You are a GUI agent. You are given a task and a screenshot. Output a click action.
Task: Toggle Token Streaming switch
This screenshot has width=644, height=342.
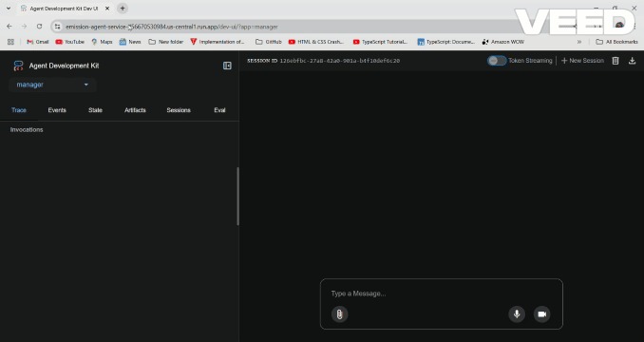(497, 61)
